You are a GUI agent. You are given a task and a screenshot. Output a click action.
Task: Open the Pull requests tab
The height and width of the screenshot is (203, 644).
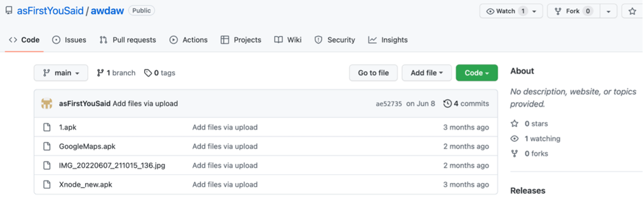coord(128,40)
